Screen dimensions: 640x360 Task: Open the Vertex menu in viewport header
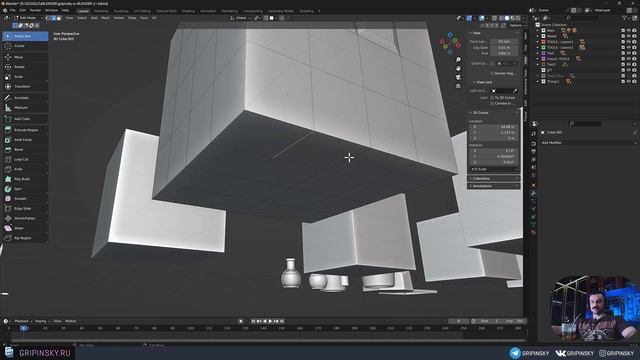tap(119, 18)
